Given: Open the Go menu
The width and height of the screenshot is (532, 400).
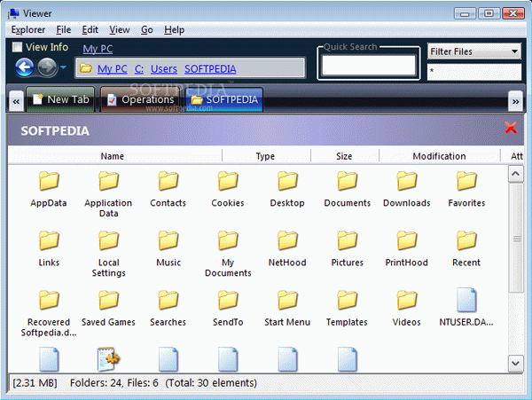Looking at the screenshot, I should click(147, 30).
